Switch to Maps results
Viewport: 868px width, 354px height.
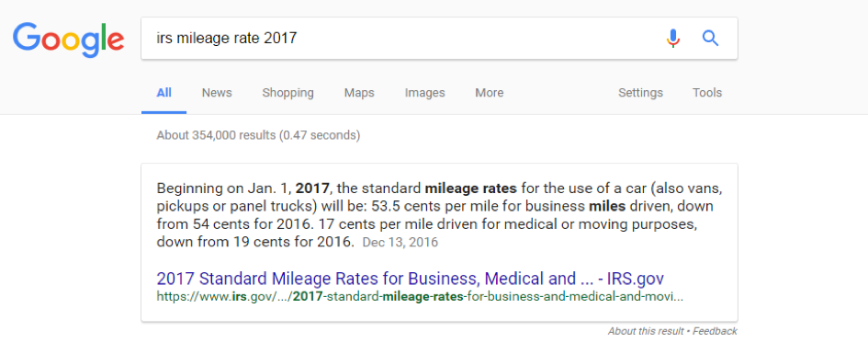coord(359,93)
